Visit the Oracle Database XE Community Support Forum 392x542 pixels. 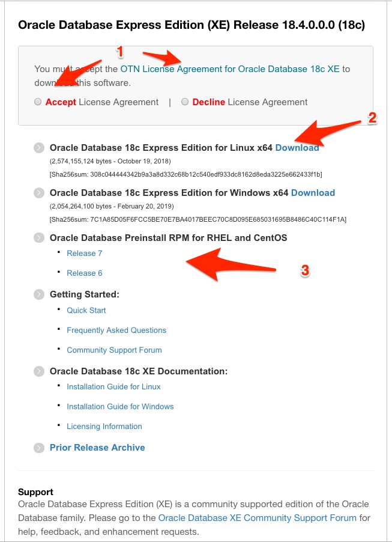[x=257, y=517]
